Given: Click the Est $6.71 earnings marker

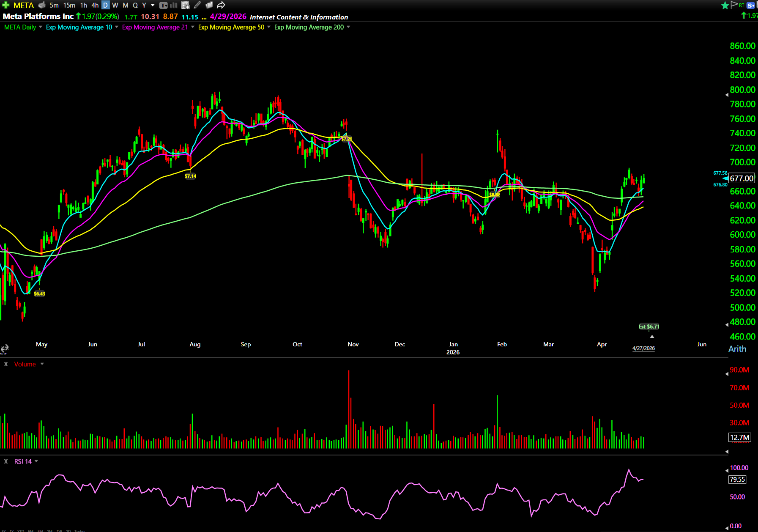Looking at the screenshot, I should (649, 326).
